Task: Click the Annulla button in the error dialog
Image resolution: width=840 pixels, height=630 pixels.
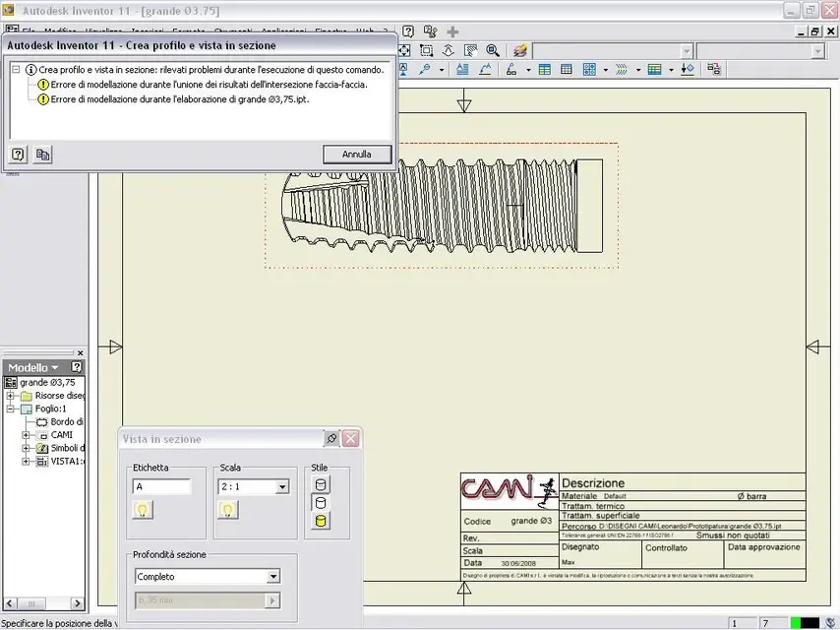Action: tap(357, 155)
